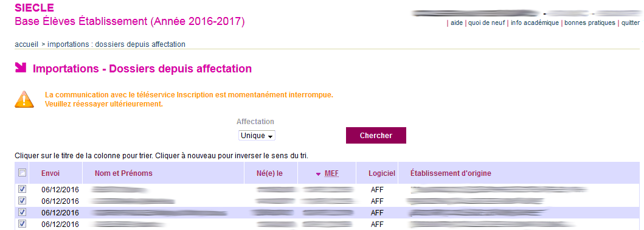This screenshot has width=644, height=230.
Task: Click the quitter link
Action: [631, 23]
